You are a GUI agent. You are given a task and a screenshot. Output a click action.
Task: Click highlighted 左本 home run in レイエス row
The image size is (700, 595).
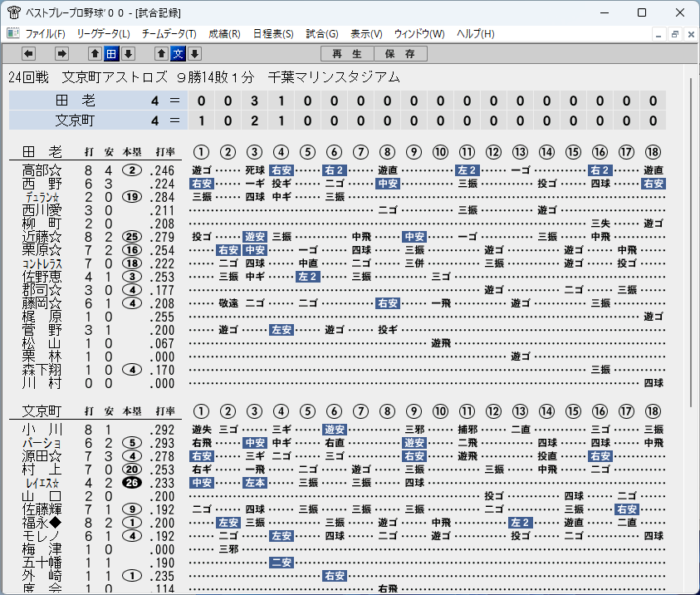[254, 483]
